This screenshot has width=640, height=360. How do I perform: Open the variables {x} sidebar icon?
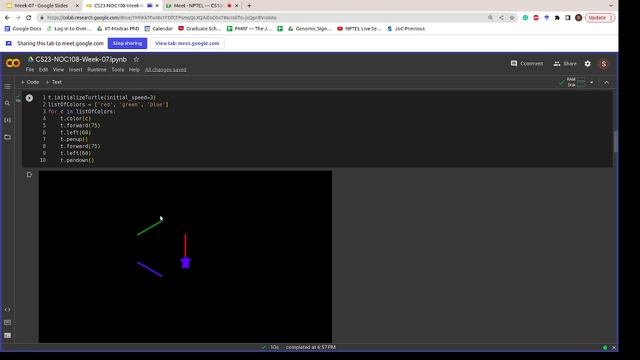pyautogui.click(x=7, y=120)
